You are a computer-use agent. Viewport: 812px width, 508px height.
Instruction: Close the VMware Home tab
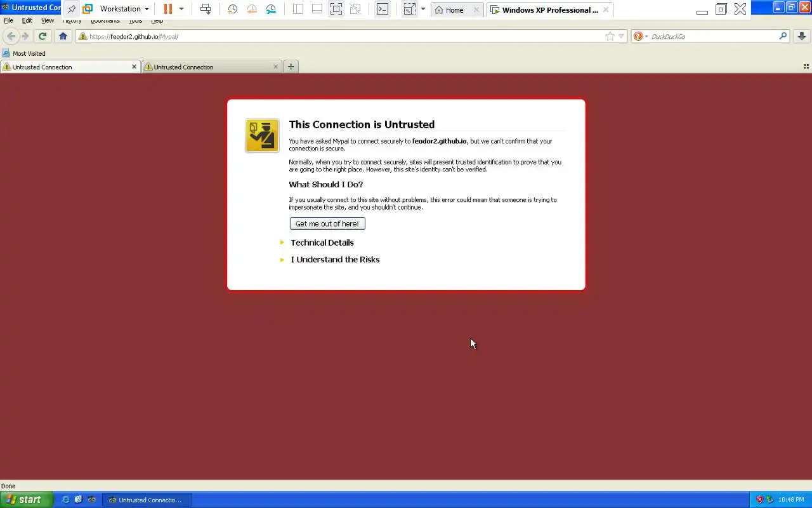(x=476, y=10)
